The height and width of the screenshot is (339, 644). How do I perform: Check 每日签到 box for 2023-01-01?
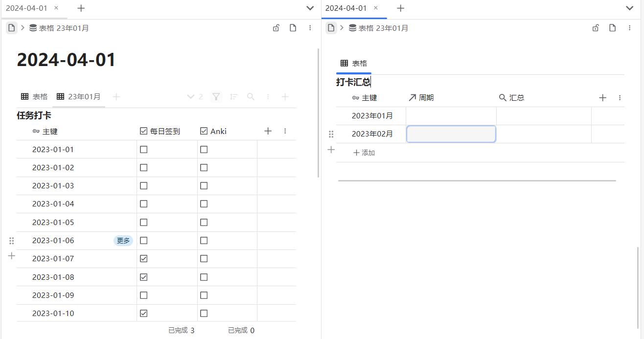tap(143, 150)
